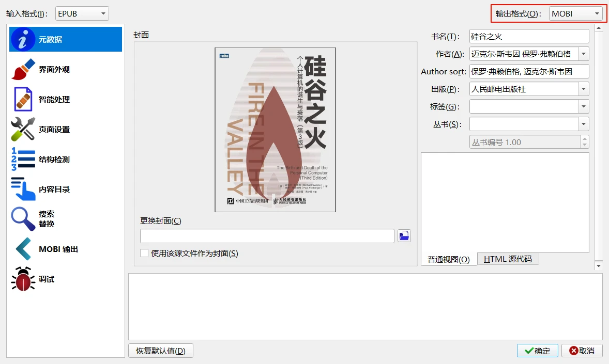Open 调试 bug icon

click(23, 279)
